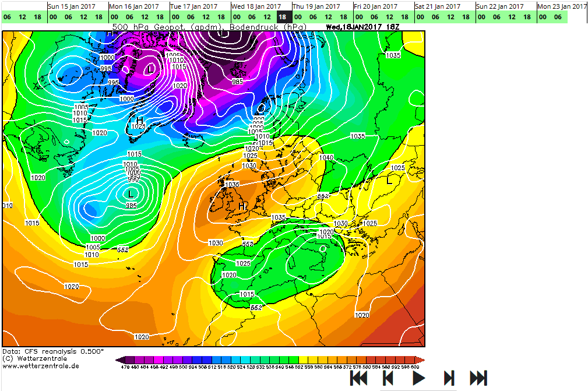Image resolution: width=588 pixels, height=391 pixels.
Task: Select the 00 hour under Mon 23 Jan 2017
Action: 543,17
